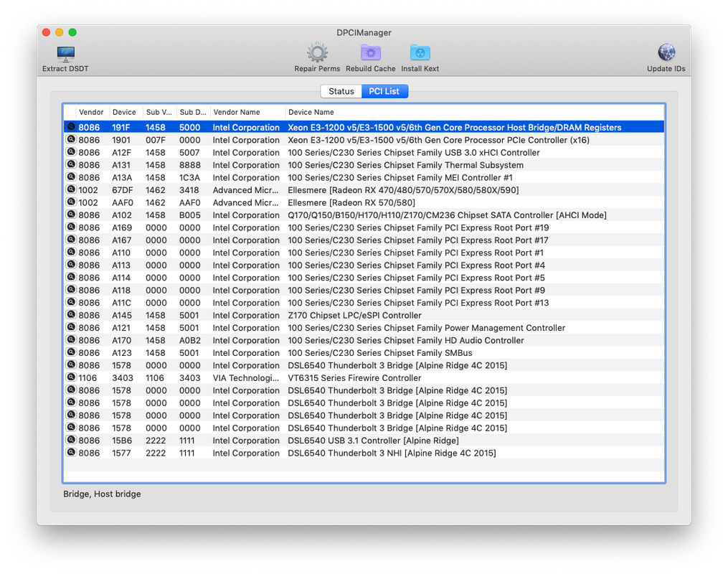Click the lookup icon on the A114 row
Screen dimensions: 728x574
pos(71,277)
